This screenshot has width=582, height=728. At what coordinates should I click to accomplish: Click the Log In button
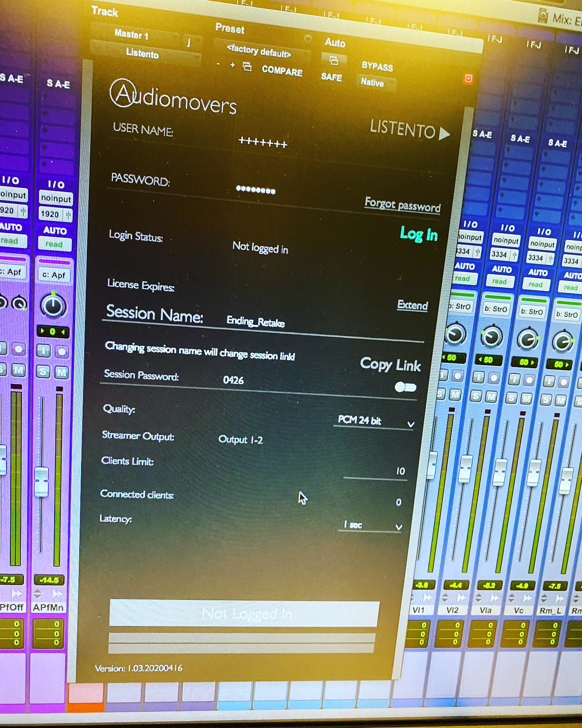click(419, 234)
